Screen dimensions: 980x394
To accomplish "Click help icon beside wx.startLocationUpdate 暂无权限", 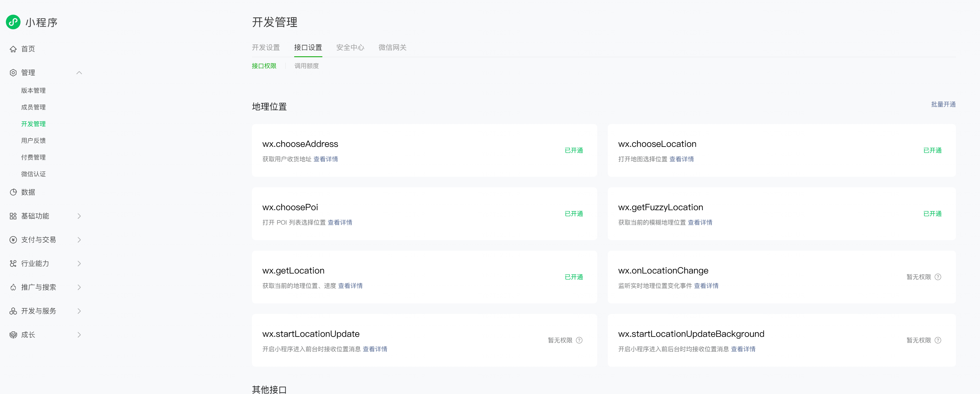I will (x=579, y=340).
